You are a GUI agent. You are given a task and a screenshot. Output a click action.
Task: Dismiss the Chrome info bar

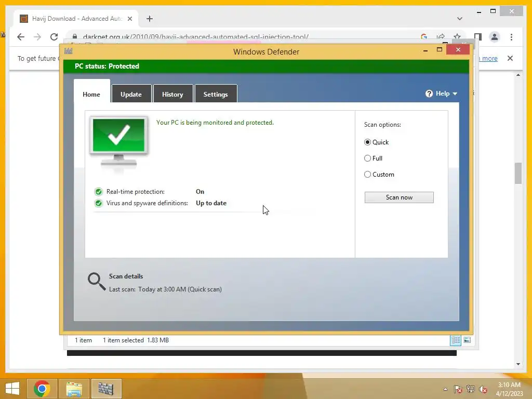(510, 58)
